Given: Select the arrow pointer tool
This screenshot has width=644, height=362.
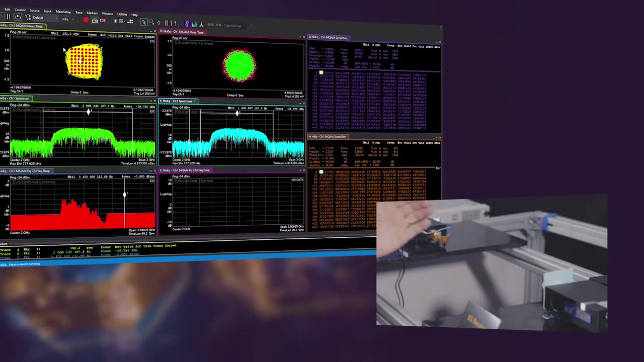Looking at the screenshot, I should (x=144, y=22).
